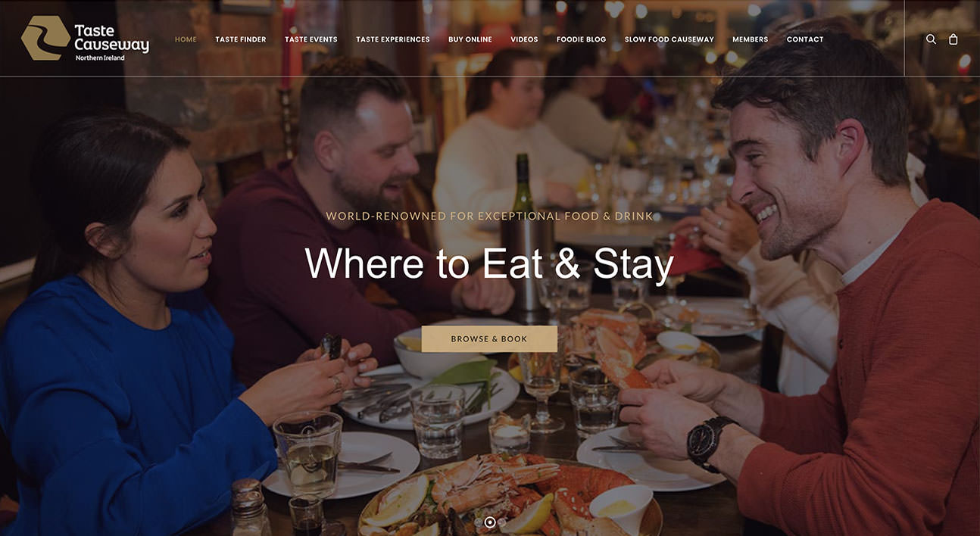
Task: Open the Contact page link
Action: click(805, 39)
